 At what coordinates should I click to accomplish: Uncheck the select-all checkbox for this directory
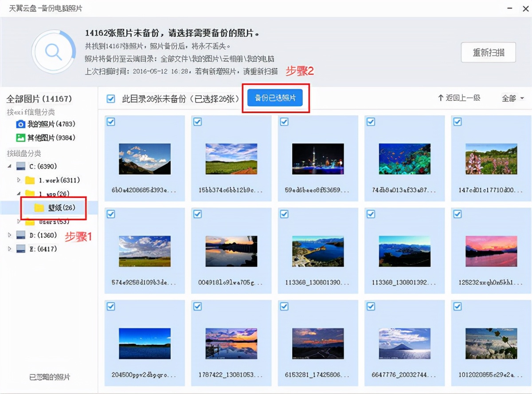pos(110,98)
